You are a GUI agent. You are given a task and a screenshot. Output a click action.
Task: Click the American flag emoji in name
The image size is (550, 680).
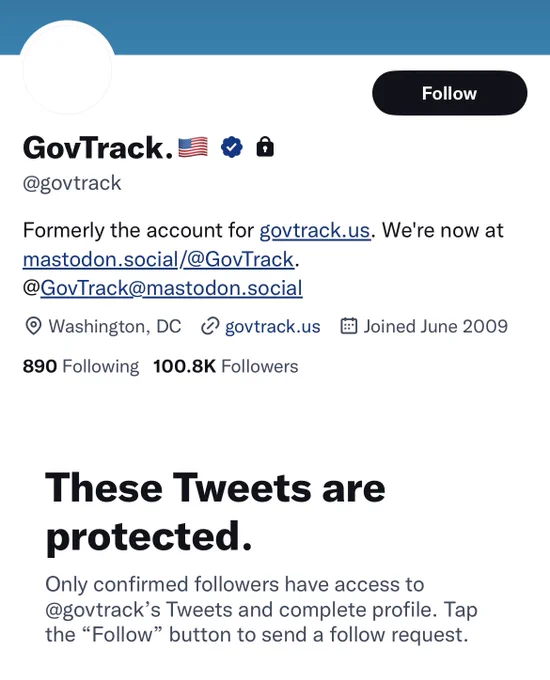click(193, 147)
